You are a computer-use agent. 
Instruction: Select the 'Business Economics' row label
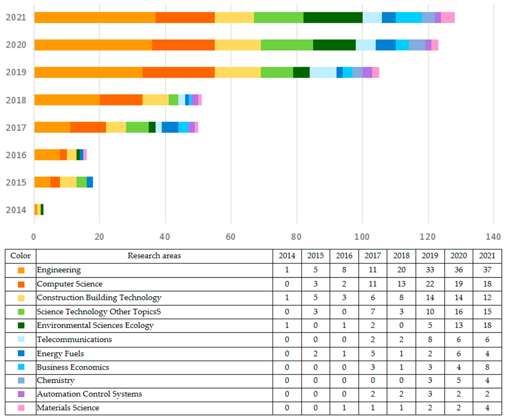(73, 367)
